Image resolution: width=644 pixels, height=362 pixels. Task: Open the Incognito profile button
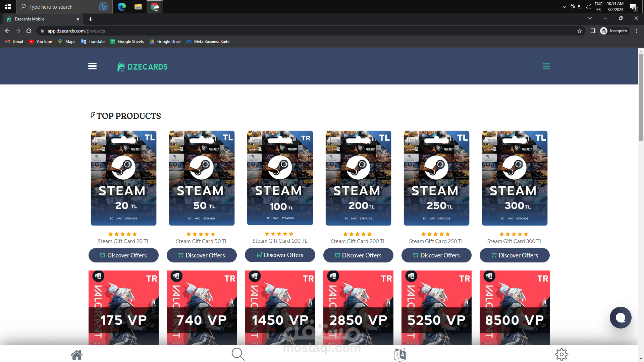point(614,31)
